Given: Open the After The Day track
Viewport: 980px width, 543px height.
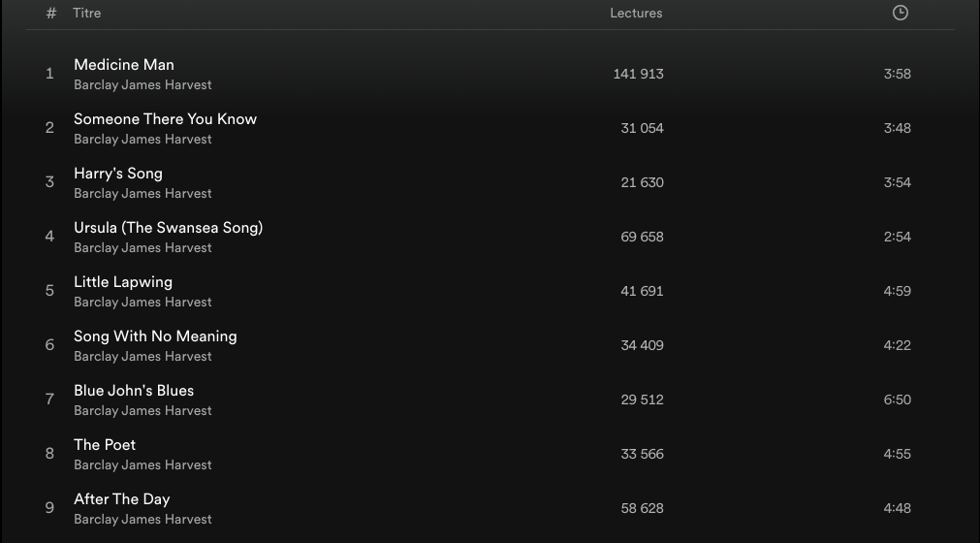Looking at the screenshot, I should click(122, 499).
